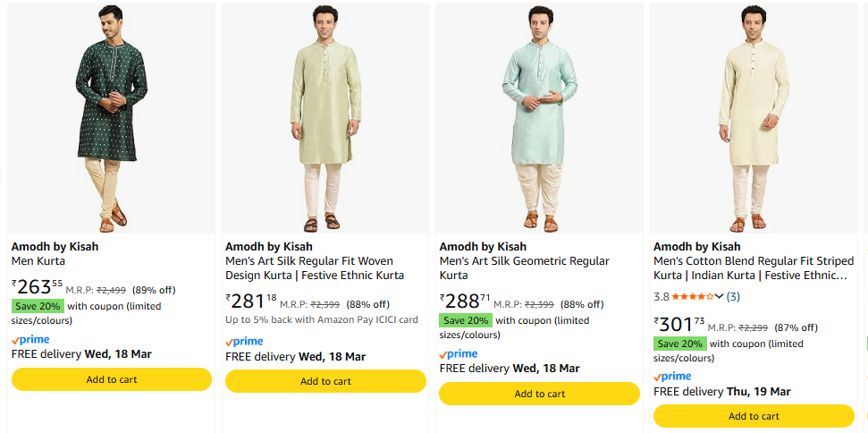Open the light green woven kurta image
The image size is (868, 433).
tap(325, 118)
